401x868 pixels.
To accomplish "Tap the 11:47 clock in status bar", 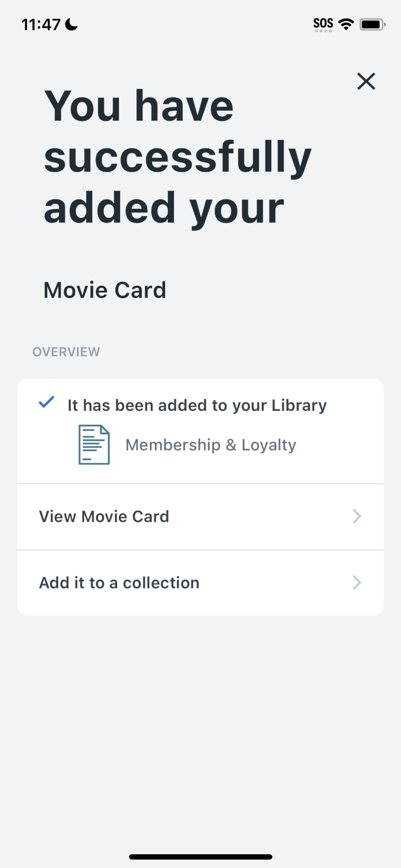I will pyautogui.click(x=41, y=24).
